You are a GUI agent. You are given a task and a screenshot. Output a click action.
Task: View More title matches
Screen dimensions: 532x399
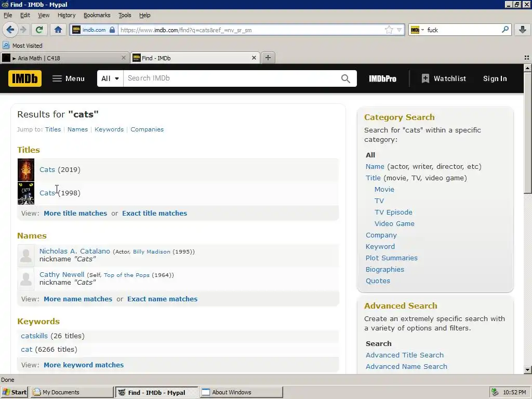[75, 213]
